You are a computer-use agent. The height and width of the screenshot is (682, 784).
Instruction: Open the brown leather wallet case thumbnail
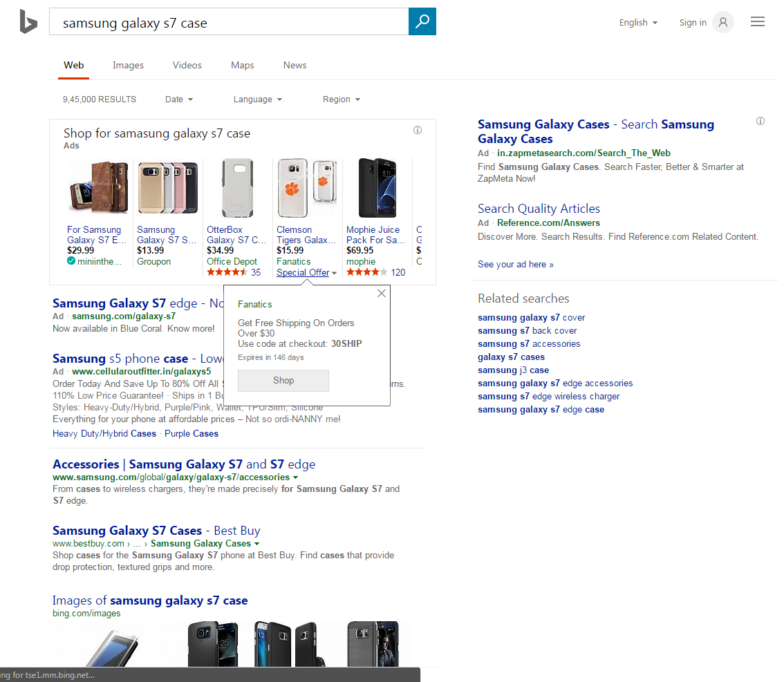pos(98,189)
